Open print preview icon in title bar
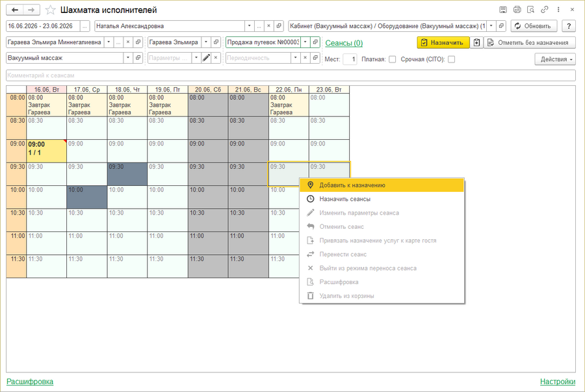 pos(530,10)
